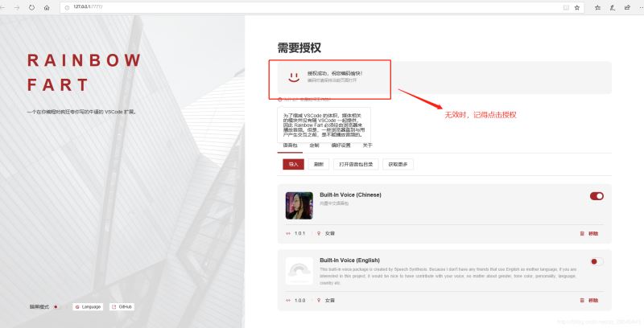Click the browser share icon

click(625, 6)
